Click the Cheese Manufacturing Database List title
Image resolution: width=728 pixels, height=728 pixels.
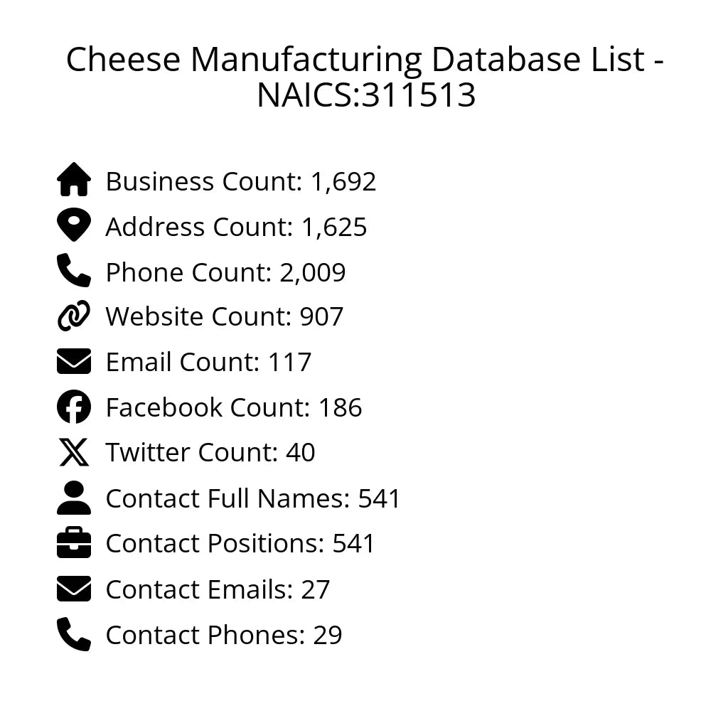tap(365, 77)
